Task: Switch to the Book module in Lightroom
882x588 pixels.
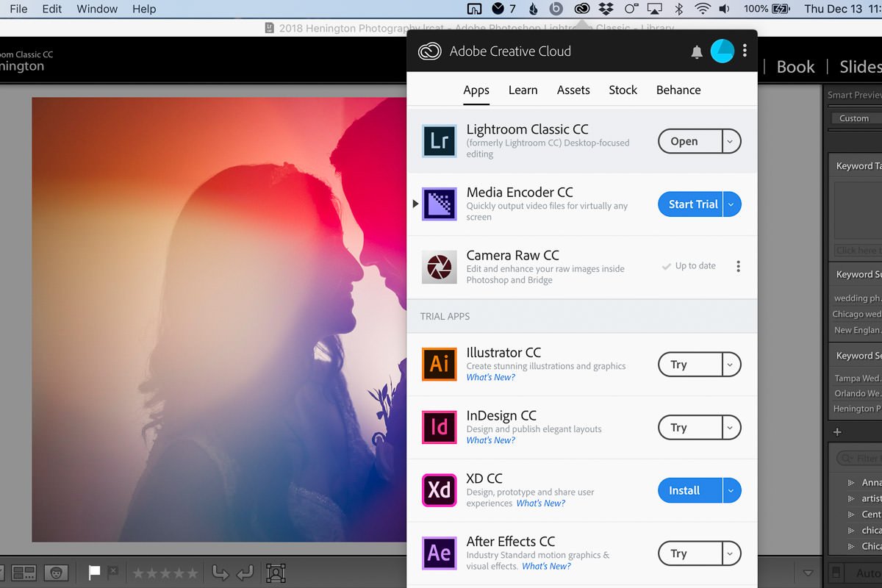Action: click(x=796, y=66)
